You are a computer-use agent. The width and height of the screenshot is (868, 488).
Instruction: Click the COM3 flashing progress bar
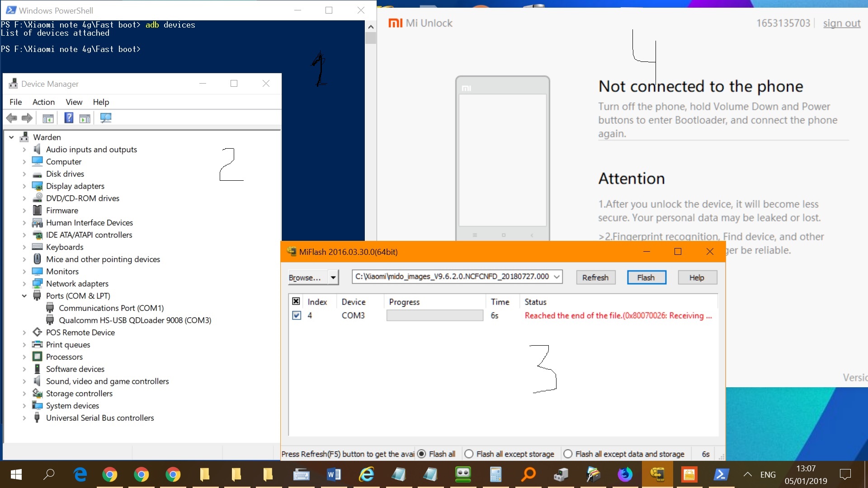click(x=435, y=315)
